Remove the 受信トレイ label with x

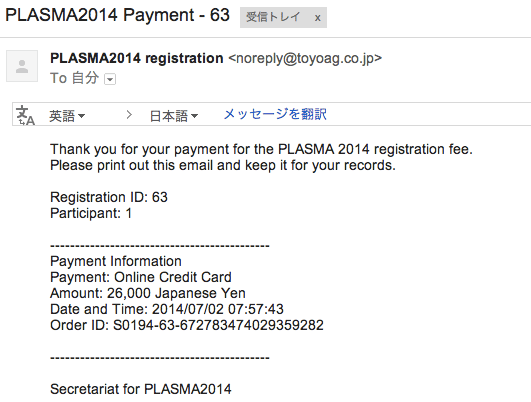click(317, 18)
